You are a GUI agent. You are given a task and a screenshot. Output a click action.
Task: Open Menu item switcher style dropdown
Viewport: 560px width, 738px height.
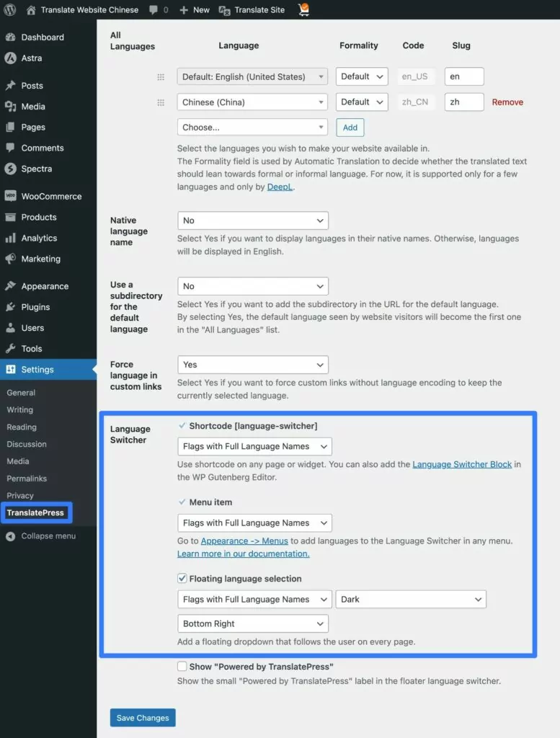[254, 523]
